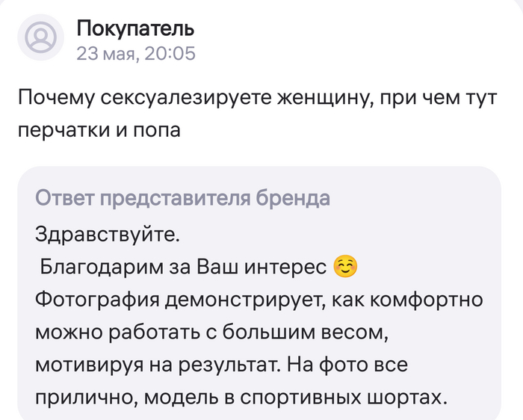
Task: Click the greeting Здравствуйте in the reply
Action: pyautogui.click(x=108, y=234)
